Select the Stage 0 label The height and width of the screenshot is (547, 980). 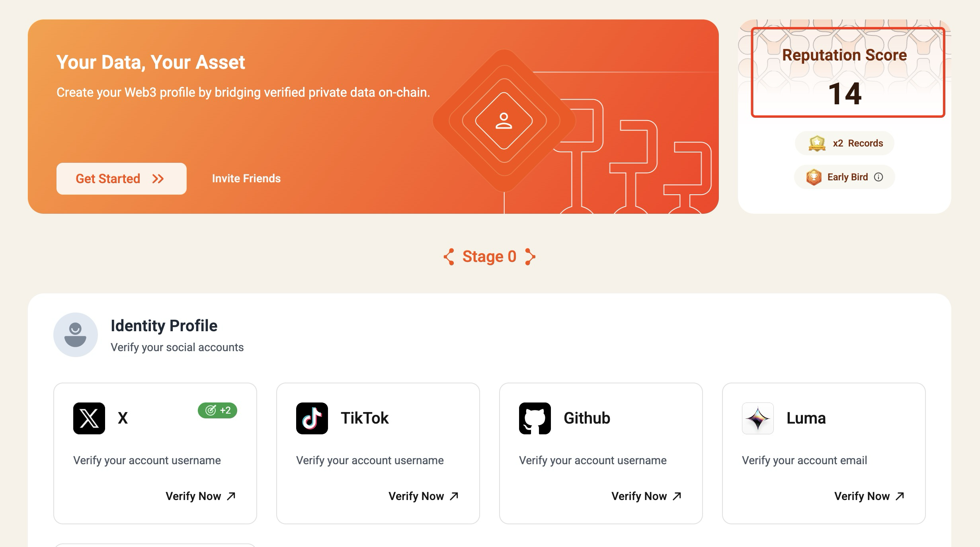tap(489, 257)
